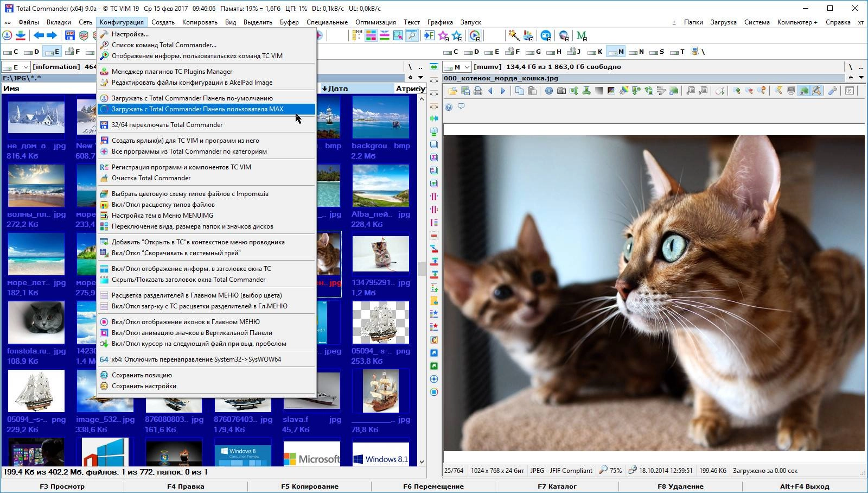Click the camera capture icon
868x493 pixels.
click(x=561, y=91)
